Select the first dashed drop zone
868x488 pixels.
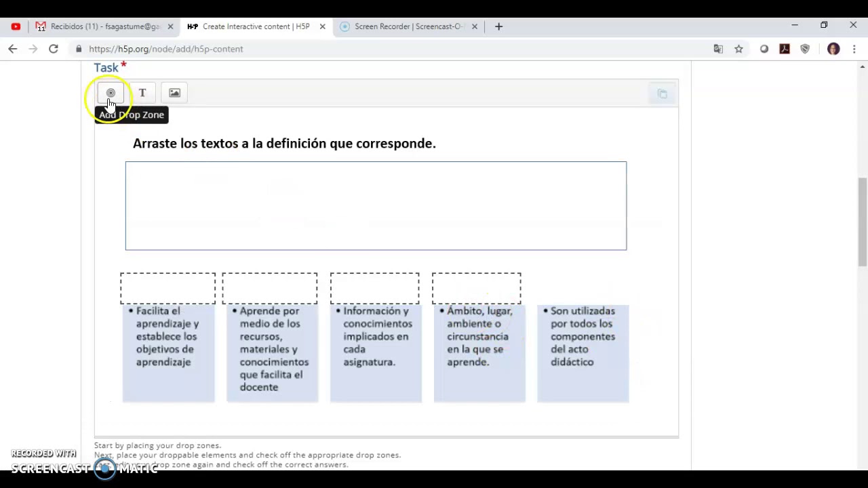(167, 288)
